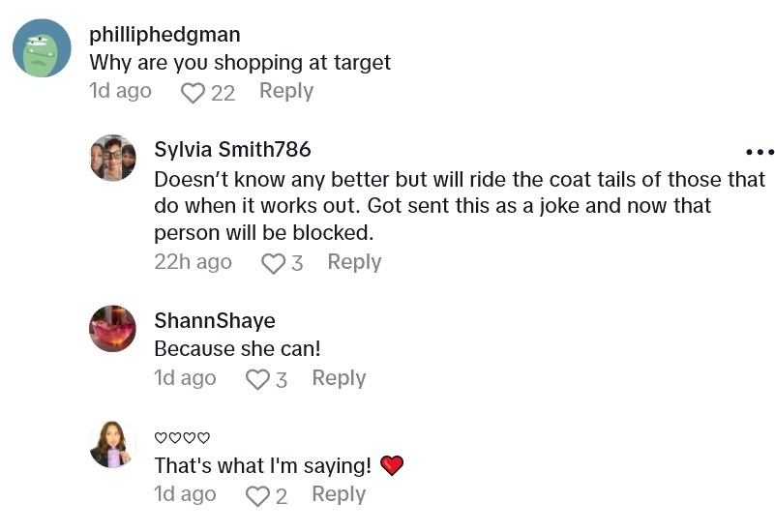Click the hearts-named user's avatar
The image size is (775, 532).
[113, 445]
